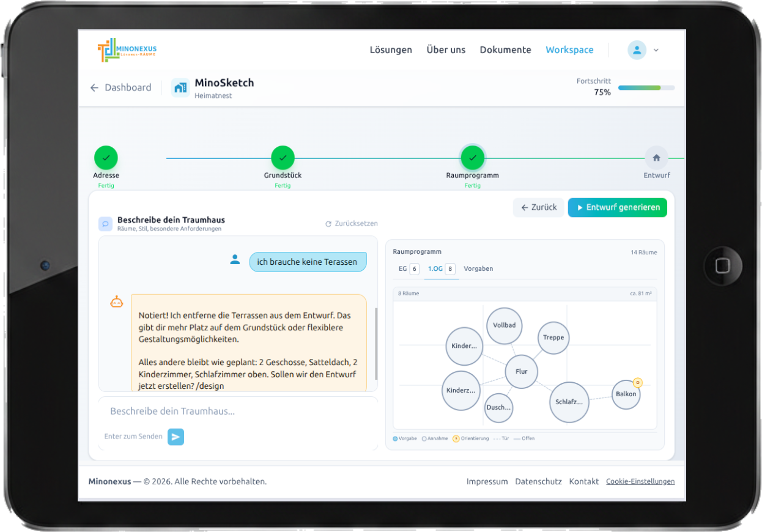Click the Raumprogramm step checkmark circle

pyautogui.click(x=472, y=158)
